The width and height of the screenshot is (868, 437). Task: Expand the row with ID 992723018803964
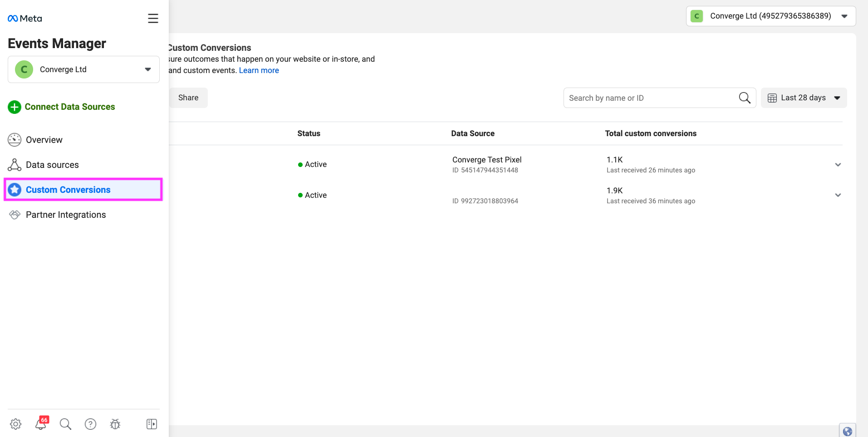coord(838,195)
